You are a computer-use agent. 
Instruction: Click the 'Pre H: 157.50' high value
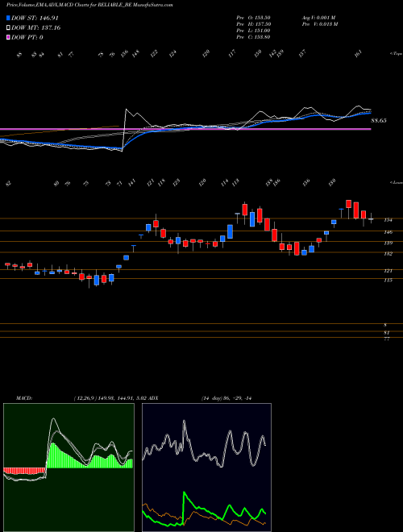[x=253, y=24]
